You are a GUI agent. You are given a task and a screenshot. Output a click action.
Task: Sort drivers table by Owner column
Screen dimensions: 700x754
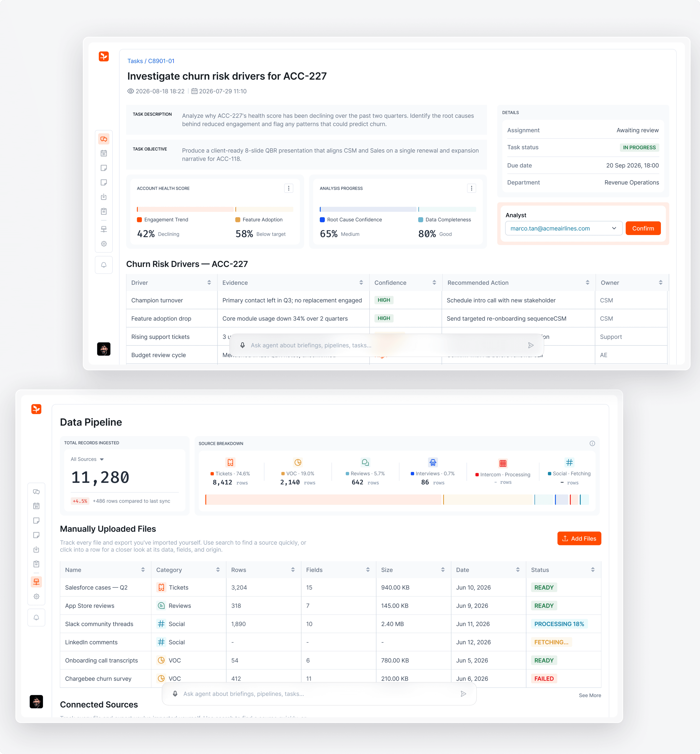(661, 283)
